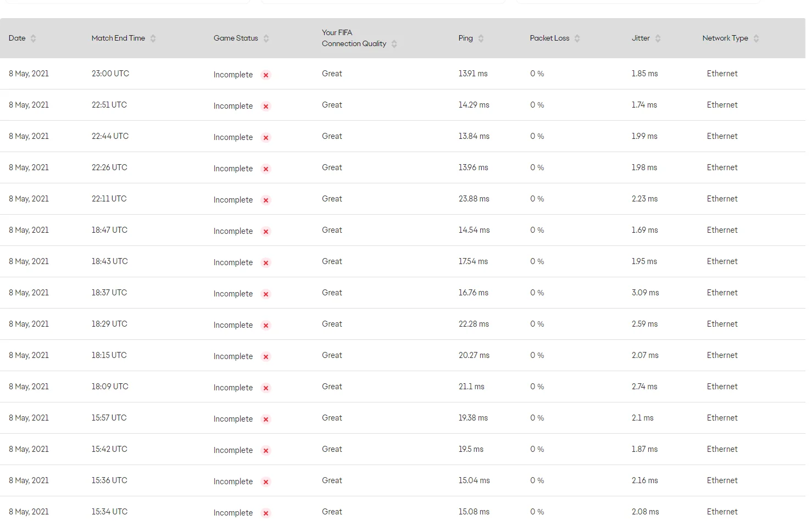
Task: Click red X icon for 18:37 UTC match
Action: point(266,294)
